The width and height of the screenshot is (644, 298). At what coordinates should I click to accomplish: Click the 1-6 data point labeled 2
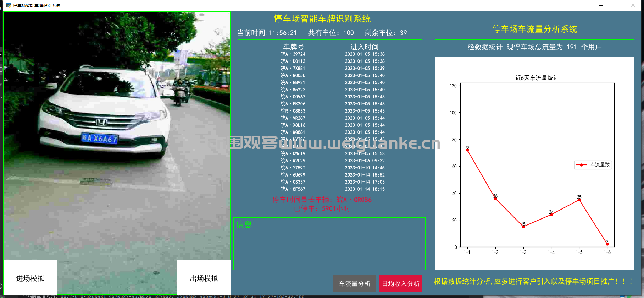click(x=607, y=244)
